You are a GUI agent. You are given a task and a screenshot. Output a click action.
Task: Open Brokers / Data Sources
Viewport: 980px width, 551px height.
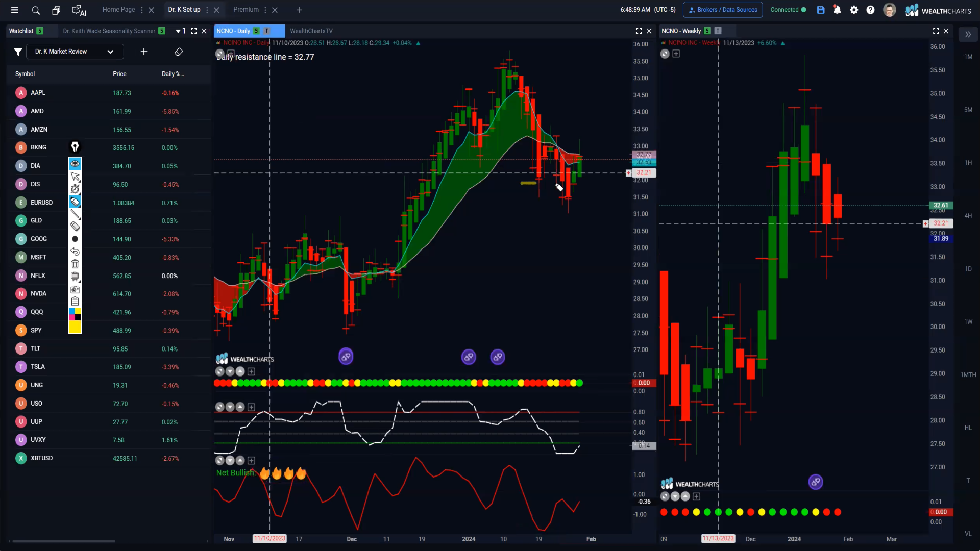coord(723,10)
